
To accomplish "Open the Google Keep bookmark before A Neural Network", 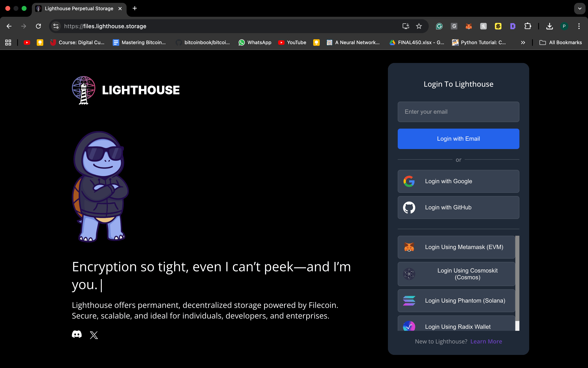I will [x=316, y=43].
